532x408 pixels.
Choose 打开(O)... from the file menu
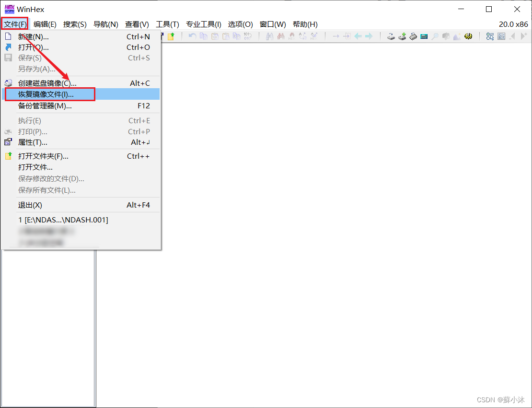tap(81, 47)
